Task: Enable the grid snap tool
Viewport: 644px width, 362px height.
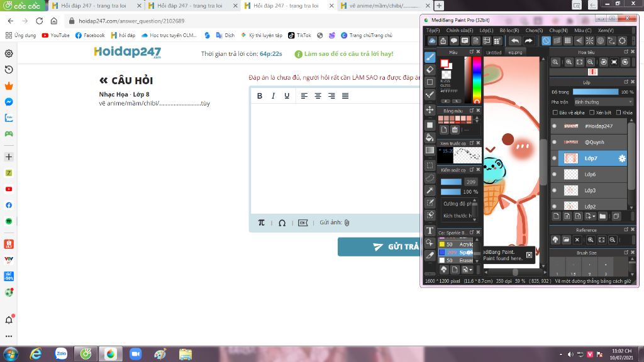Action: [x=568, y=41]
